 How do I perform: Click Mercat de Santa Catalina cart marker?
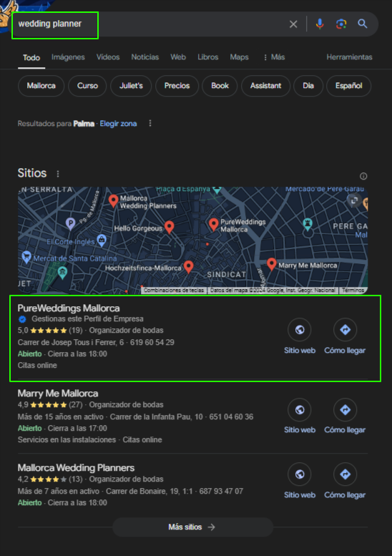tap(26, 257)
